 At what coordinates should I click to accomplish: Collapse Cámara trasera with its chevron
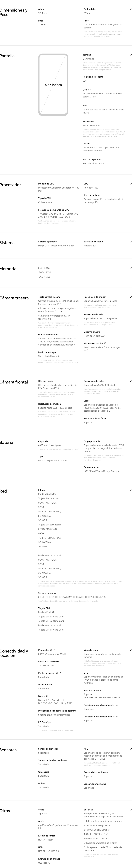131,297
